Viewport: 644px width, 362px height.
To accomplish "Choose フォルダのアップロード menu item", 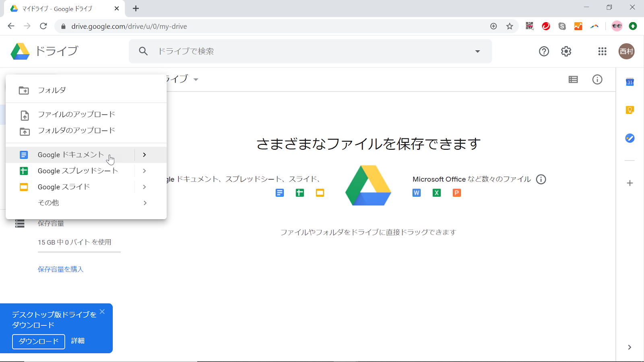I will [86, 131].
